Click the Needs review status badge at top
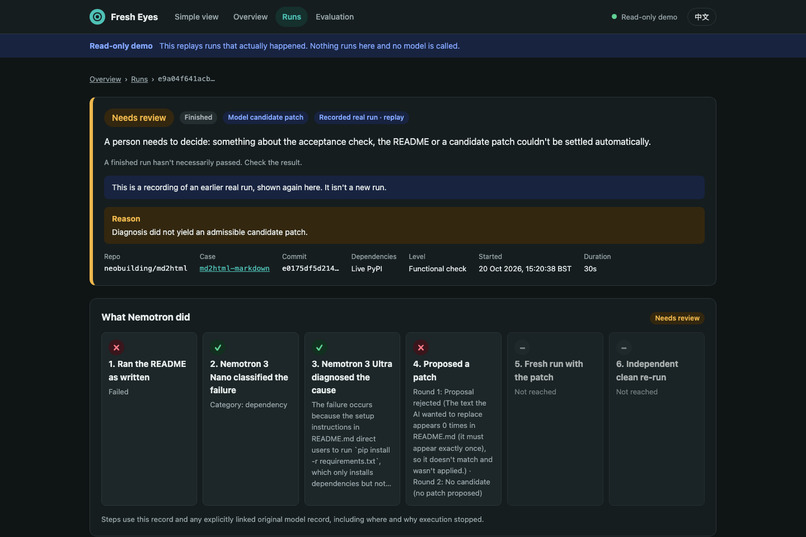This screenshot has width=806, height=537. (x=139, y=118)
